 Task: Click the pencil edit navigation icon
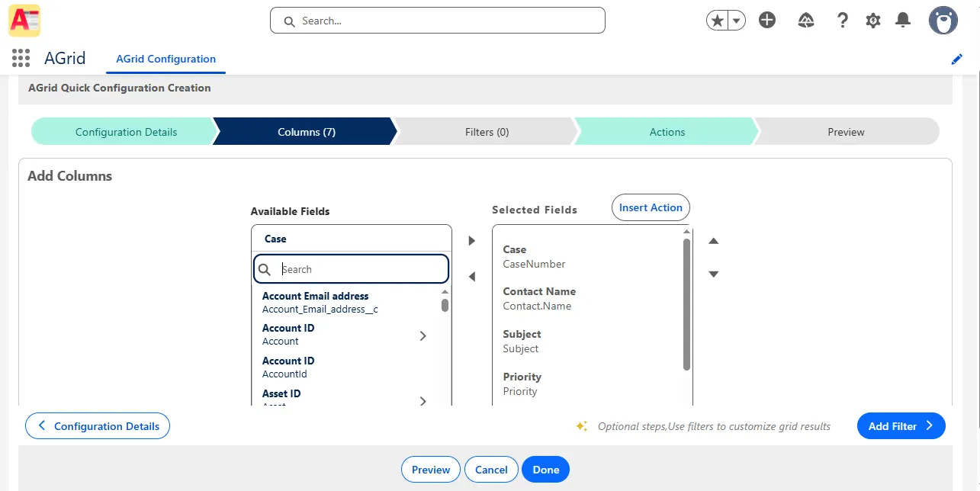click(956, 59)
